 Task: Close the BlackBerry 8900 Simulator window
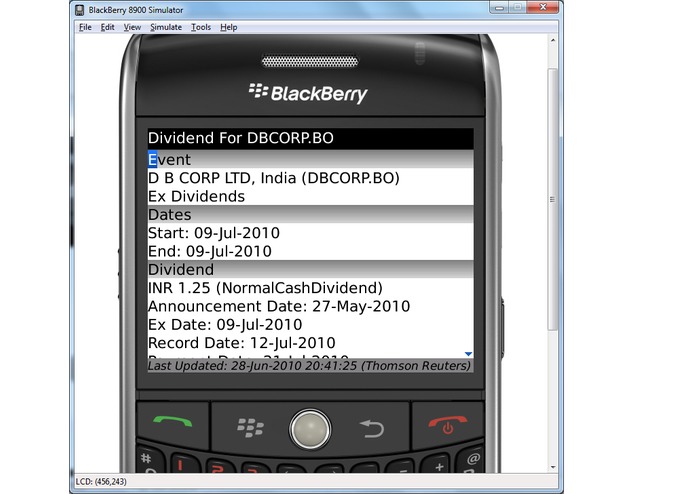pyautogui.click(x=543, y=7)
